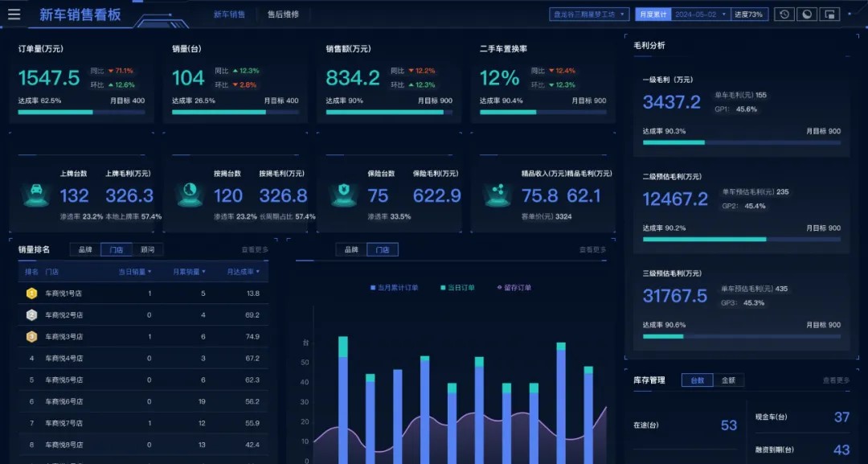868x464 pixels.
Task: Click the 订单量 progress bar
Action: click(x=81, y=113)
